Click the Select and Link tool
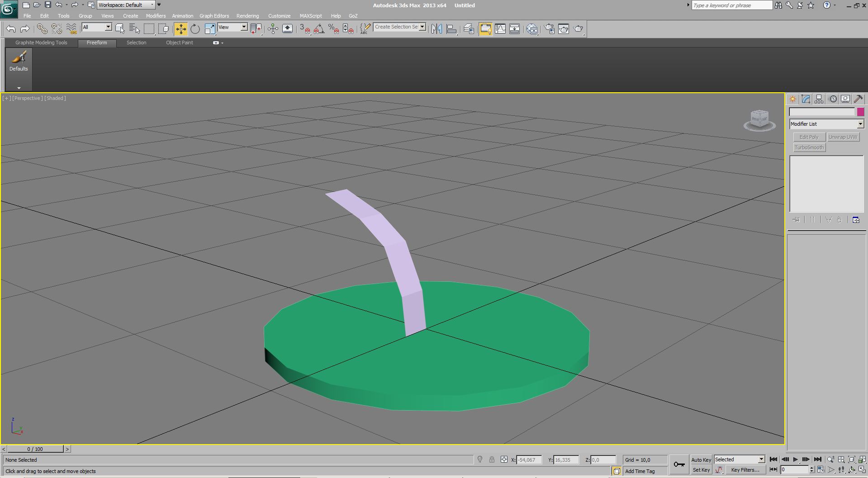Viewport: 868px width, 478px height. pos(42,29)
